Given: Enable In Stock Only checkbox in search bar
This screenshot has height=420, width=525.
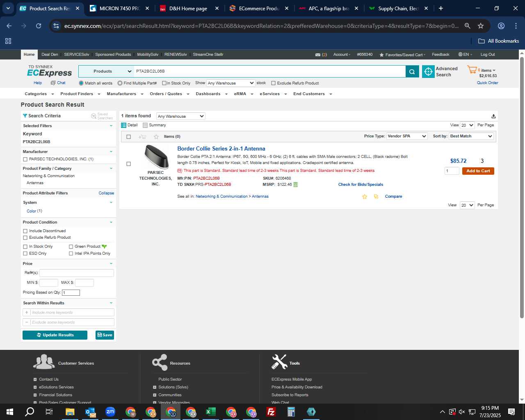Looking at the screenshot, I should click(x=164, y=83).
